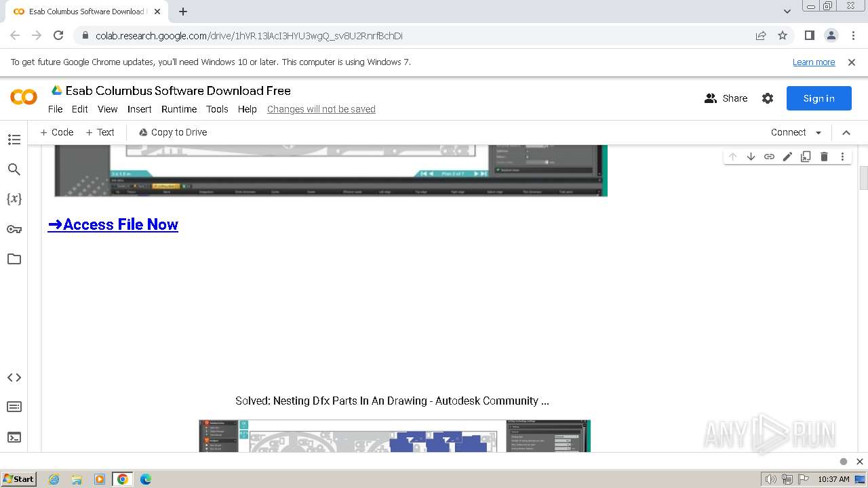This screenshot has height=488, width=868.
Task: Open the secrets key panel
Action: 14,229
